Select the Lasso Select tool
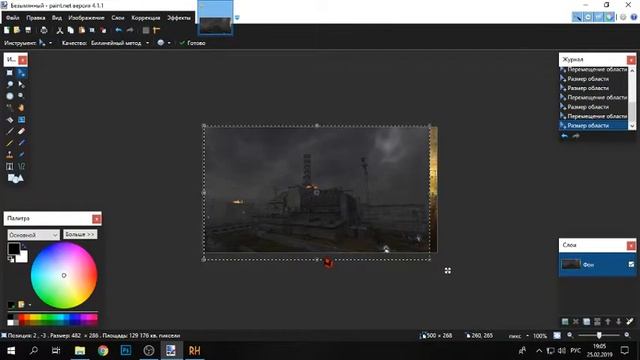Viewport: 640px width, 360px height. pyautogui.click(x=10, y=84)
